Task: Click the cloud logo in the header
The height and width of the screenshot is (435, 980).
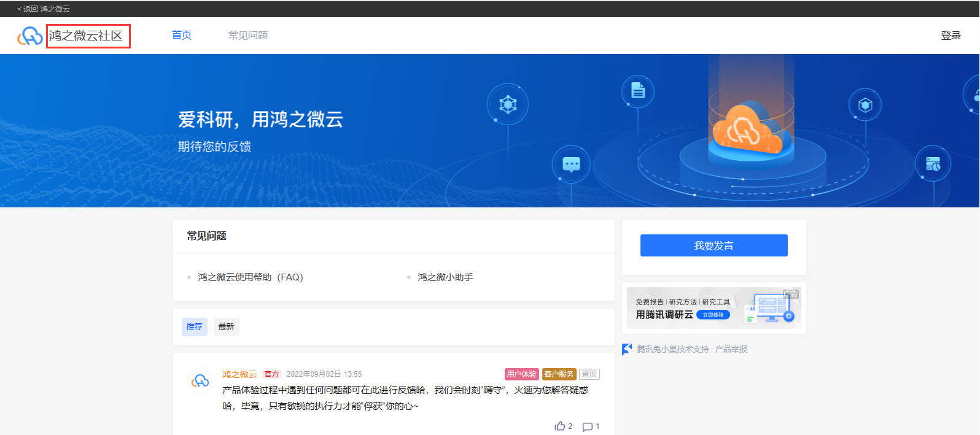Action: point(29,36)
